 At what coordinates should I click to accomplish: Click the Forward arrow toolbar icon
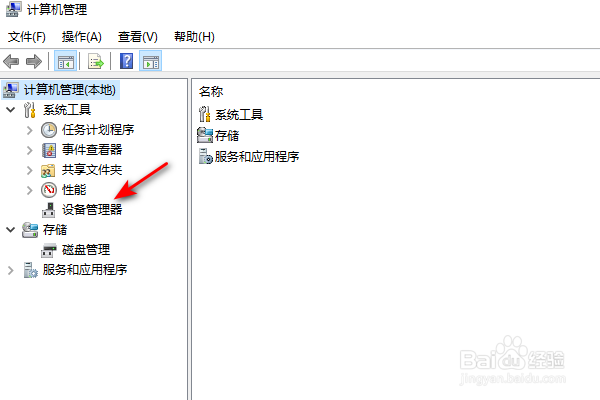coord(34,61)
